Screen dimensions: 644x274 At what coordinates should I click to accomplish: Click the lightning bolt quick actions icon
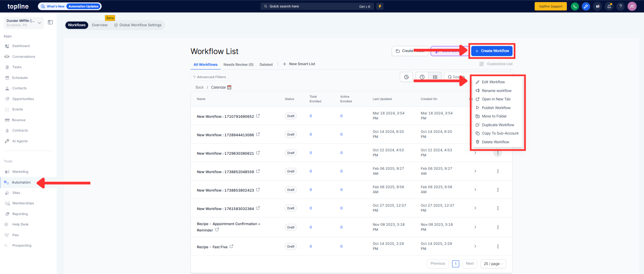point(380,6)
